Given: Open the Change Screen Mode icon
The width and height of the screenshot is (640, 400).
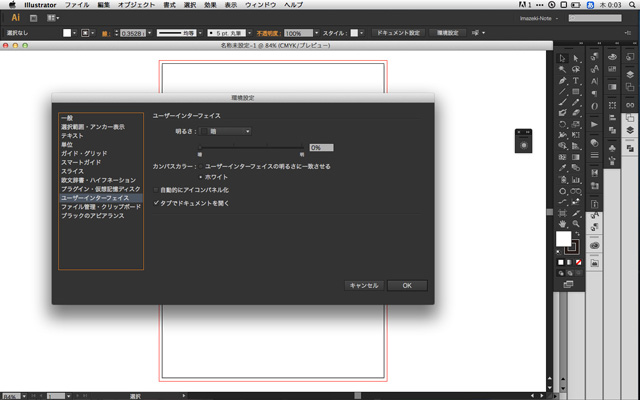Looking at the screenshot, I should click(568, 284).
